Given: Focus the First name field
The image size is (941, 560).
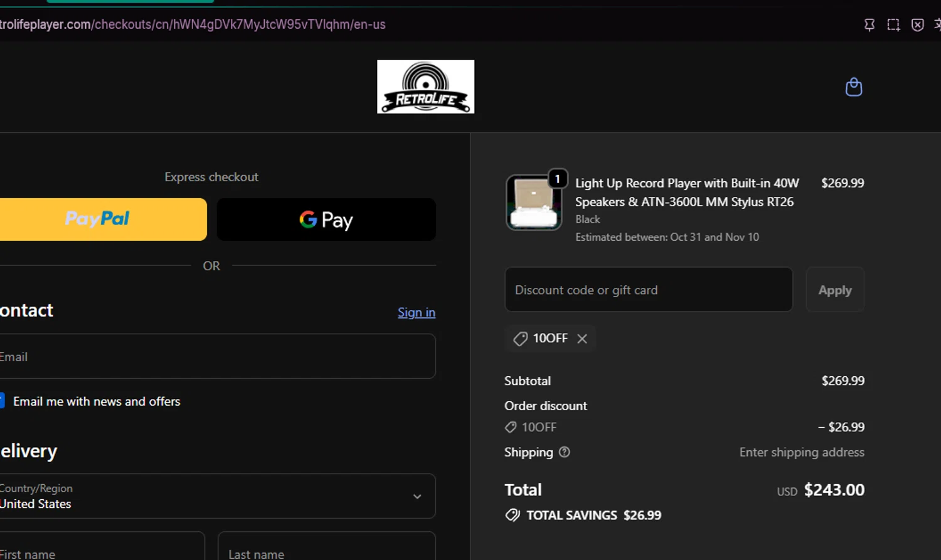Looking at the screenshot, I should click(x=102, y=546).
